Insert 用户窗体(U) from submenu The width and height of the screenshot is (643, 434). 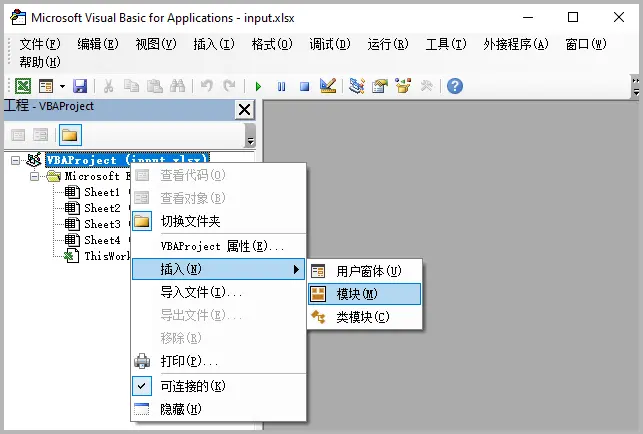pyautogui.click(x=365, y=271)
